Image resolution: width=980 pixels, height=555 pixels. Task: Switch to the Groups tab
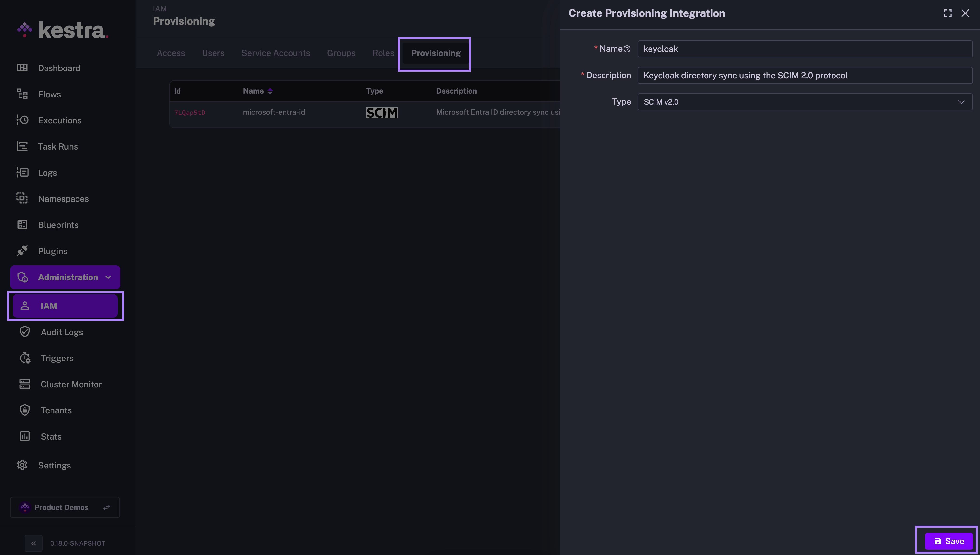coord(341,53)
